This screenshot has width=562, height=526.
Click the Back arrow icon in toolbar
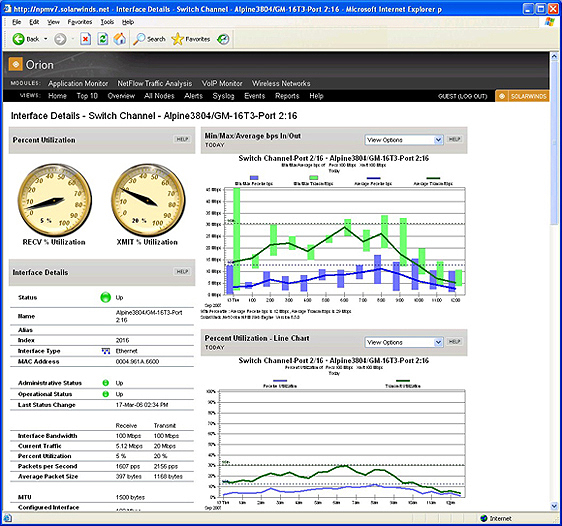(18, 39)
